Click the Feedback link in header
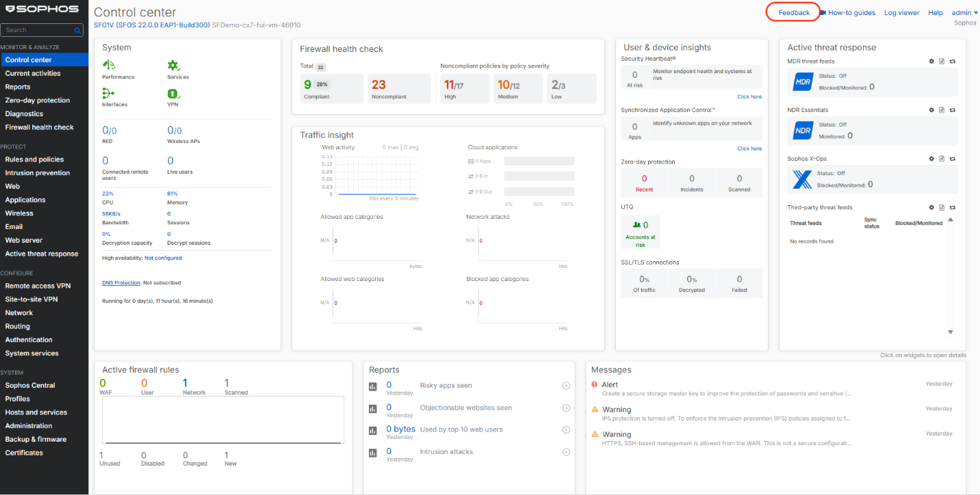Image resolution: width=980 pixels, height=495 pixels. coord(794,12)
